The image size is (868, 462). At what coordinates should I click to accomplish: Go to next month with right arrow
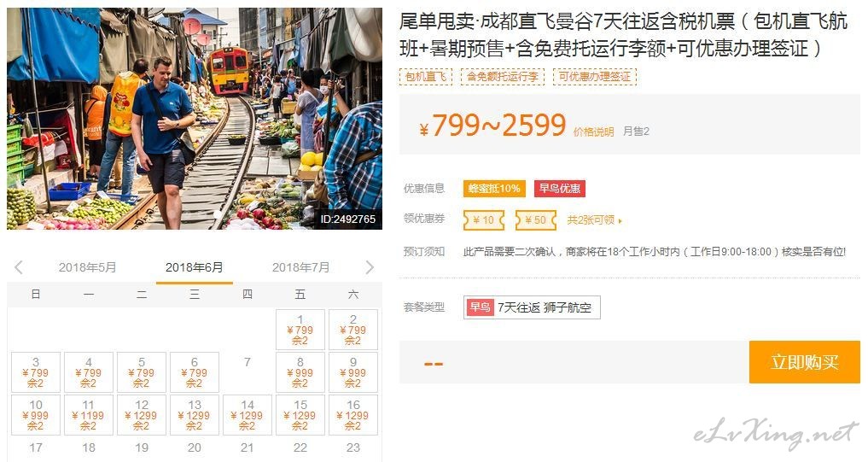pyautogui.click(x=370, y=267)
